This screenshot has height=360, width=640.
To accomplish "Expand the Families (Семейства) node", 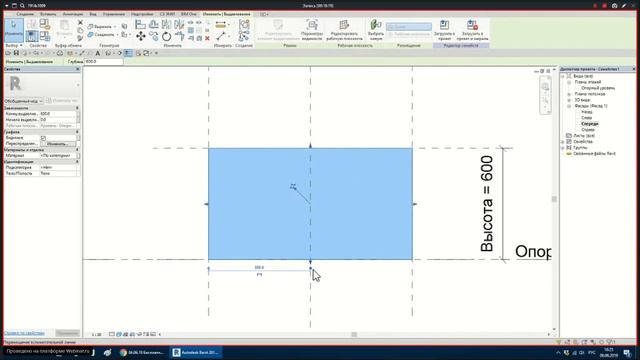I will click(563, 142).
